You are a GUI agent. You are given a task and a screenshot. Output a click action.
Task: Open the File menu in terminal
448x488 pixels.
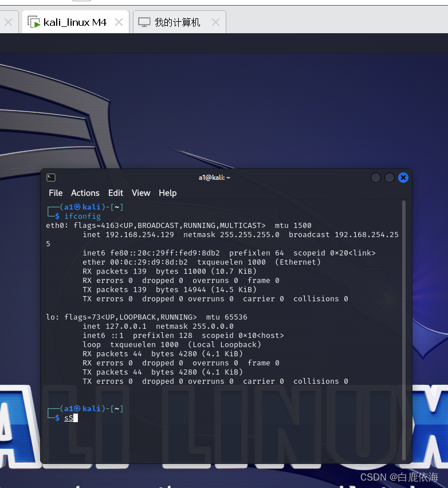point(56,193)
